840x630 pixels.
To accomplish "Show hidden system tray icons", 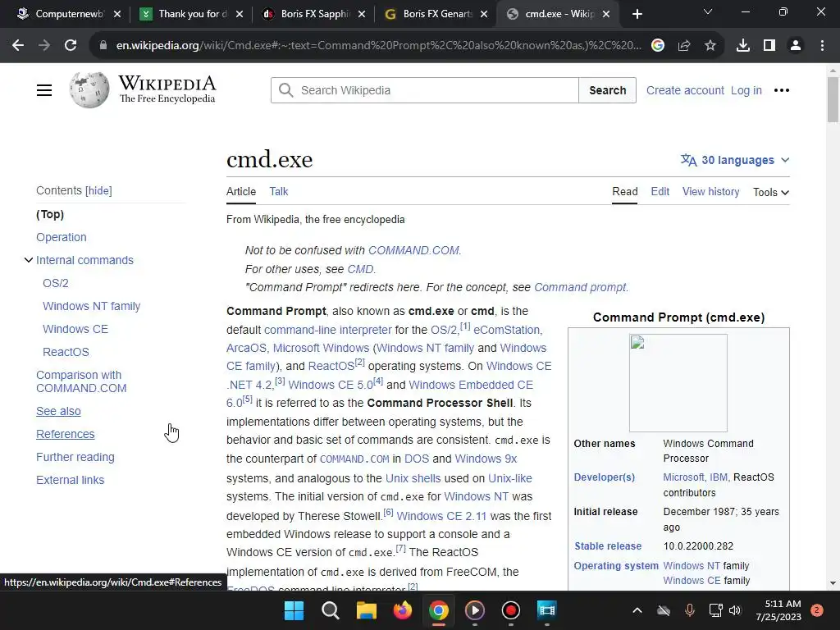I will pos(637,610).
